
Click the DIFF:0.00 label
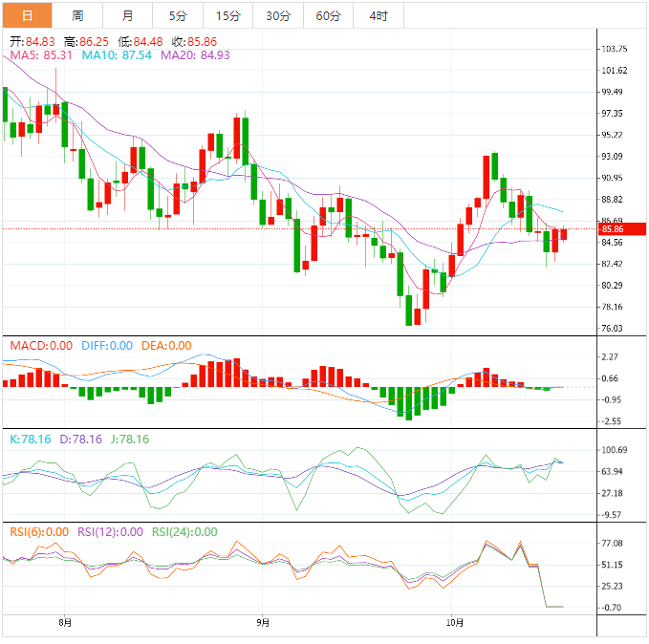point(107,346)
